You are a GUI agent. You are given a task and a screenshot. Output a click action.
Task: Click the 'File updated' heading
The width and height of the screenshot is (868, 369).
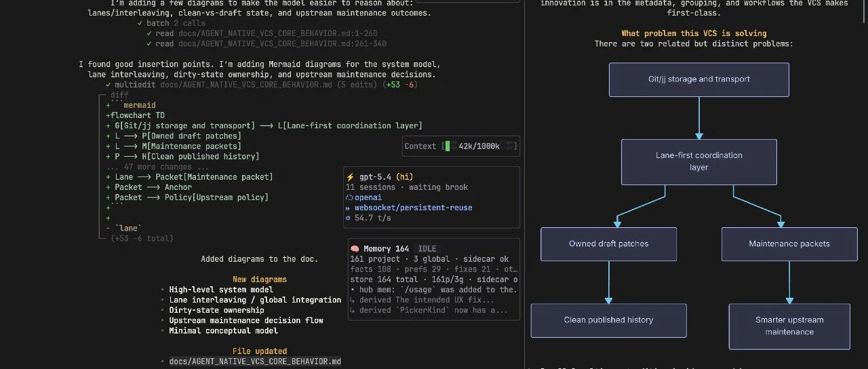pyautogui.click(x=260, y=351)
